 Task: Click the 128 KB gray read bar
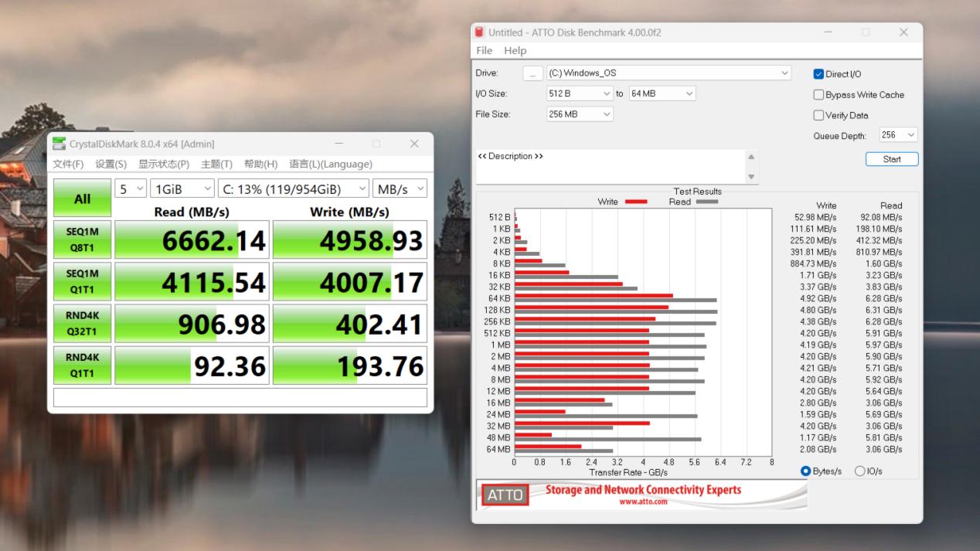(616, 311)
